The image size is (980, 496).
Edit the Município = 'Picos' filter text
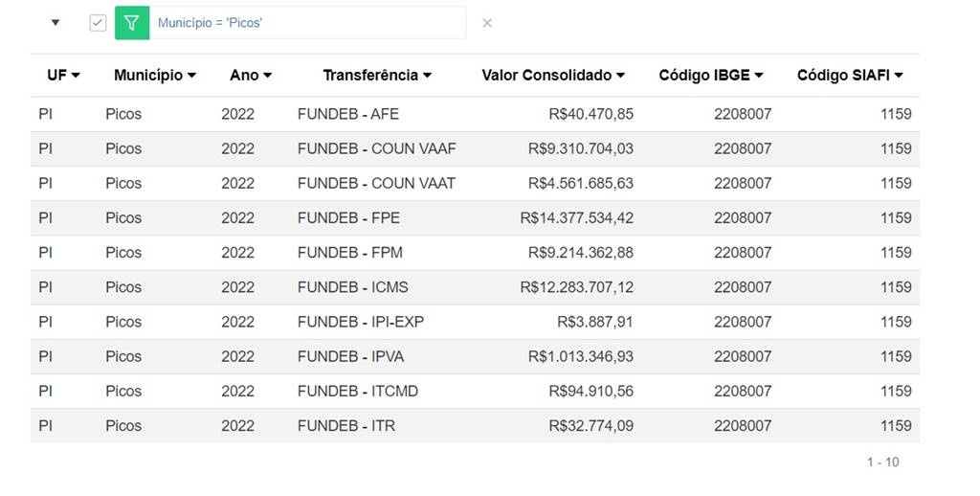(306, 23)
